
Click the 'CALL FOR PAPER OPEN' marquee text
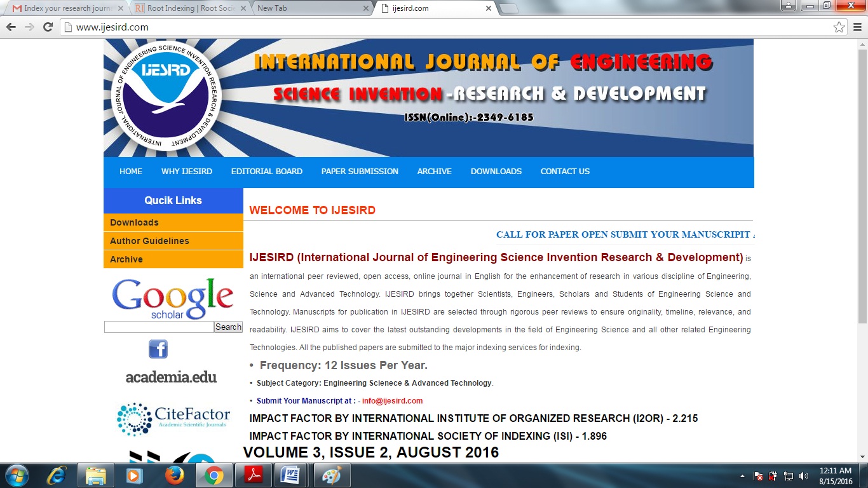[x=625, y=234]
